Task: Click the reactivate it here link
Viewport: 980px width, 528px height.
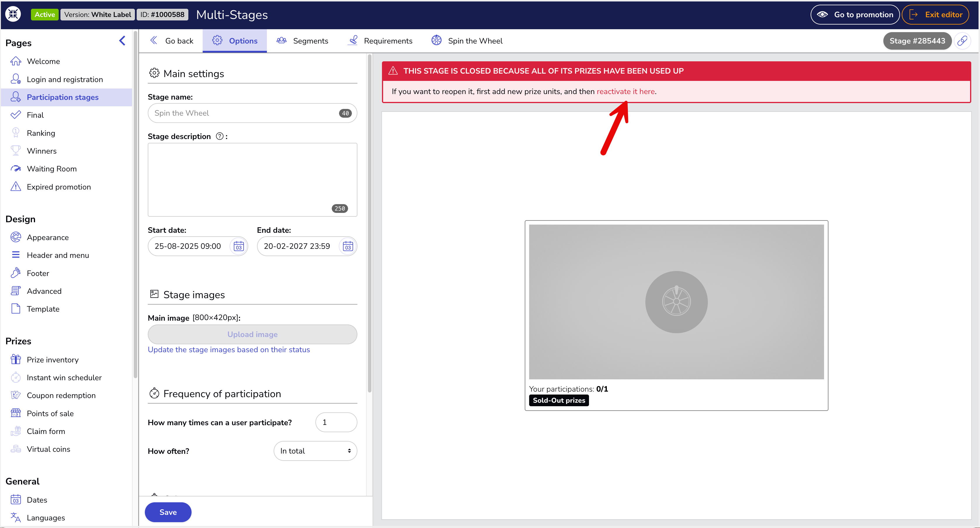Action: coord(626,91)
